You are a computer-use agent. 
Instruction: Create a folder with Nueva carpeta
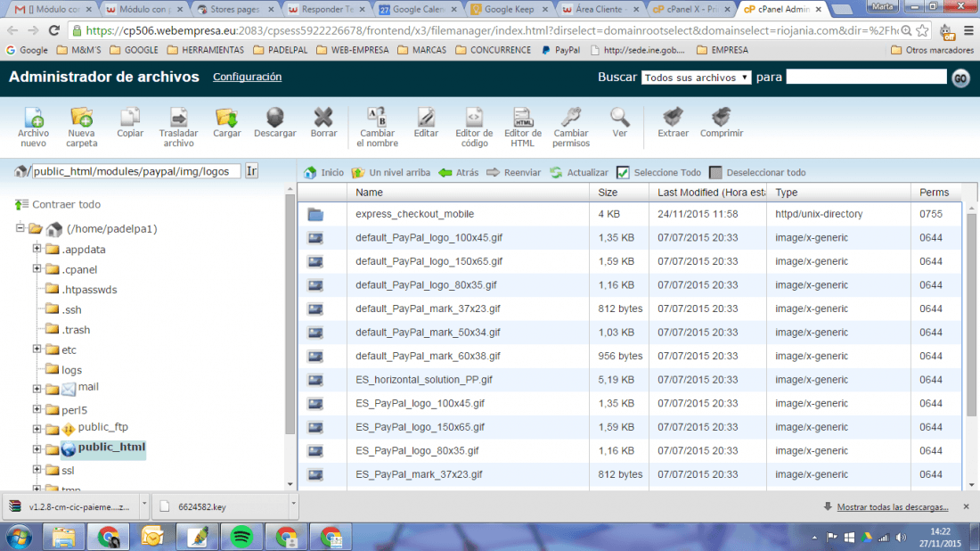click(x=82, y=127)
